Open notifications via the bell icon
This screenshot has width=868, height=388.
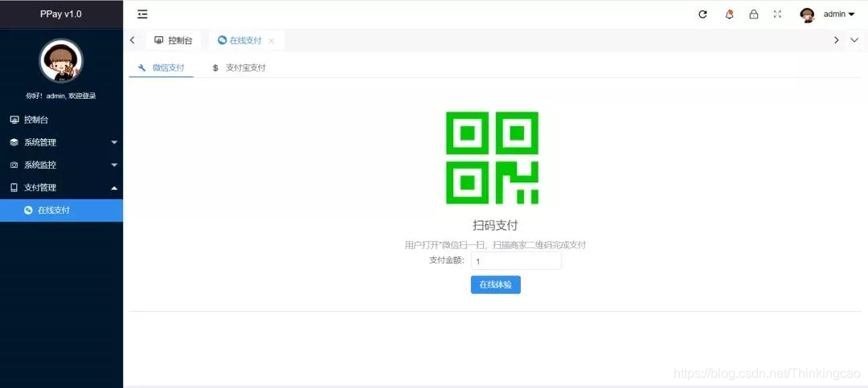click(x=729, y=14)
